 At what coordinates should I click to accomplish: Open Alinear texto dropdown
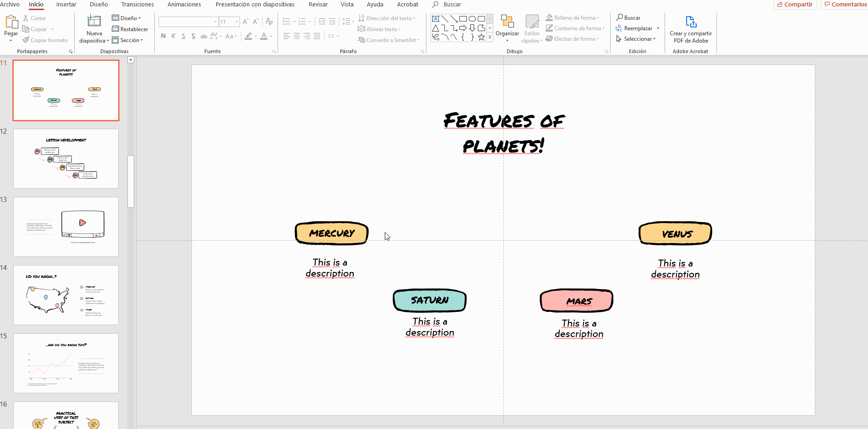coord(379,29)
